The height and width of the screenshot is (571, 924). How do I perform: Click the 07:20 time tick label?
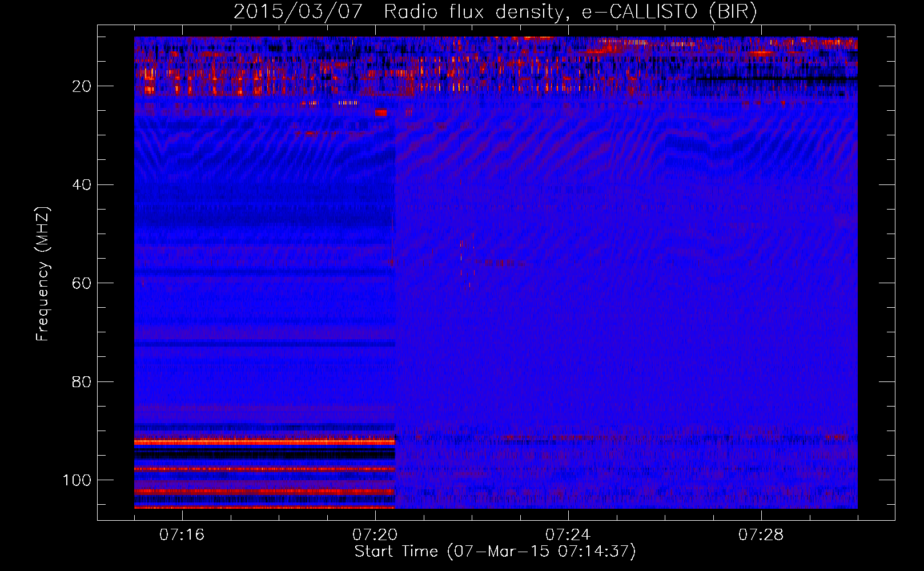[375, 535]
